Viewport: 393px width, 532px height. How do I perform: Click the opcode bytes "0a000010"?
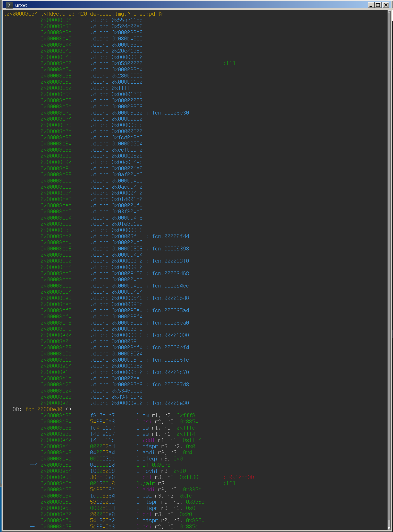click(x=102, y=465)
